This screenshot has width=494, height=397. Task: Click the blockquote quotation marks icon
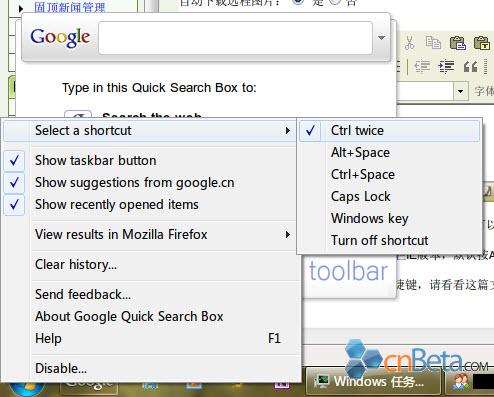470,67
